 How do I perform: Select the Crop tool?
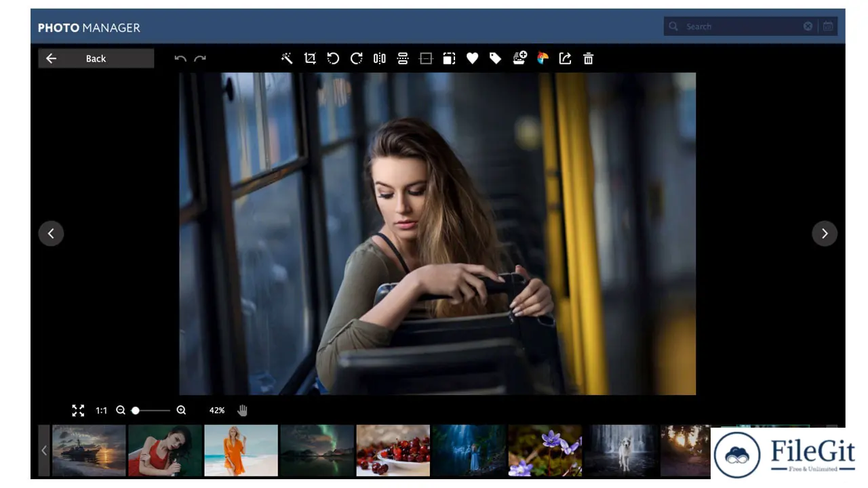point(310,58)
